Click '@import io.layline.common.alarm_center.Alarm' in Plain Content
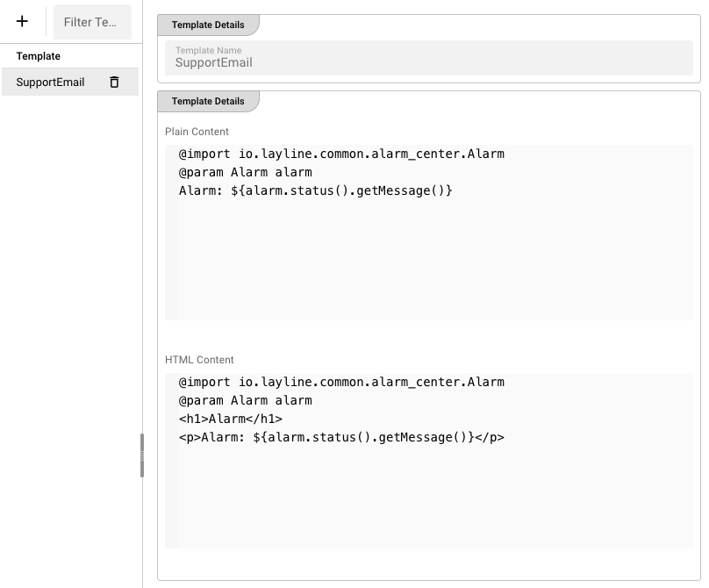The width and height of the screenshot is (709, 588). [341, 154]
